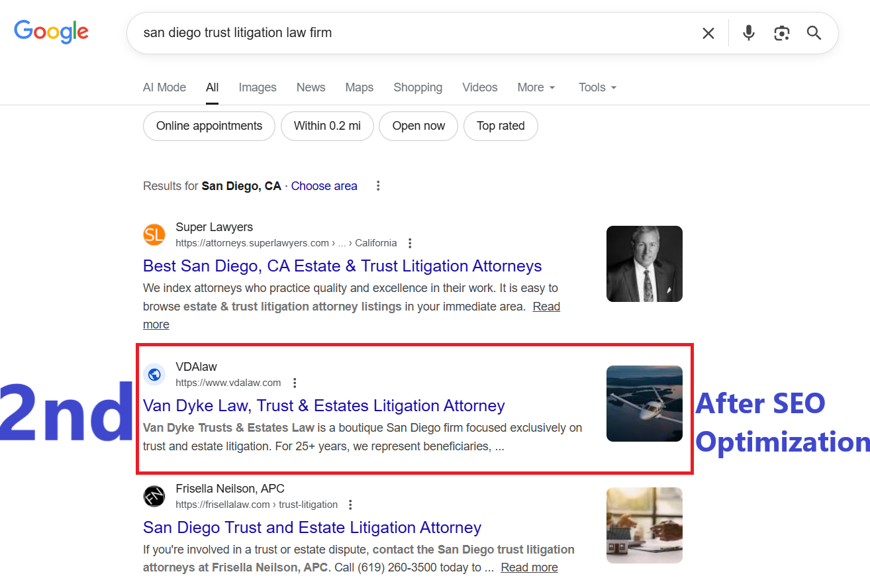Open Super Lawyers portrait thumbnail
Image resolution: width=870 pixels, height=588 pixels.
pyautogui.click(x=644, y=264)
